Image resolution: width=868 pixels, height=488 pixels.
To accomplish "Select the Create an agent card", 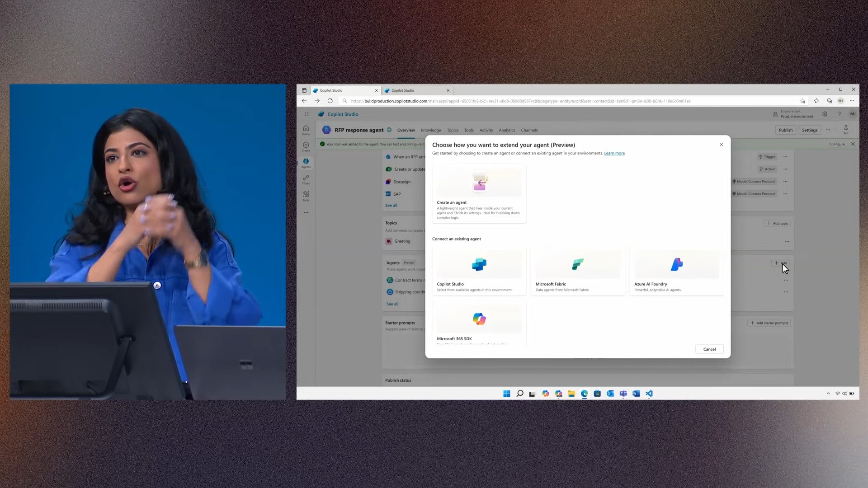I will pyautogui.click(x=479, y=193).
